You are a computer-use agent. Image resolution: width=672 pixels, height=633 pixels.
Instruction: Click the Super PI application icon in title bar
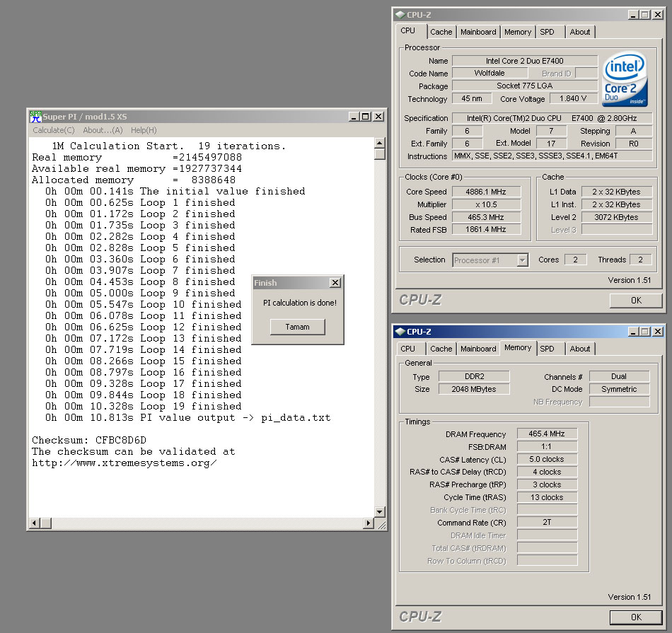click(x=35, y=117)
